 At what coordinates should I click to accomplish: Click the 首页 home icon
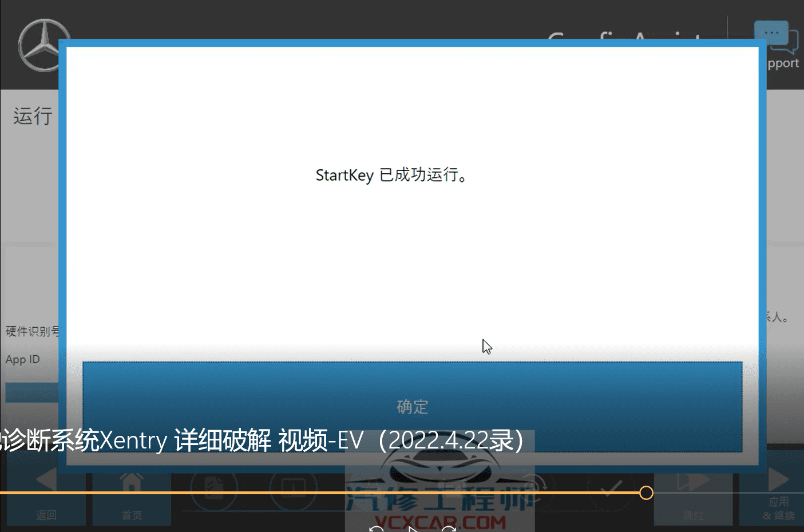pyautogui.click(x=131, y=483)
